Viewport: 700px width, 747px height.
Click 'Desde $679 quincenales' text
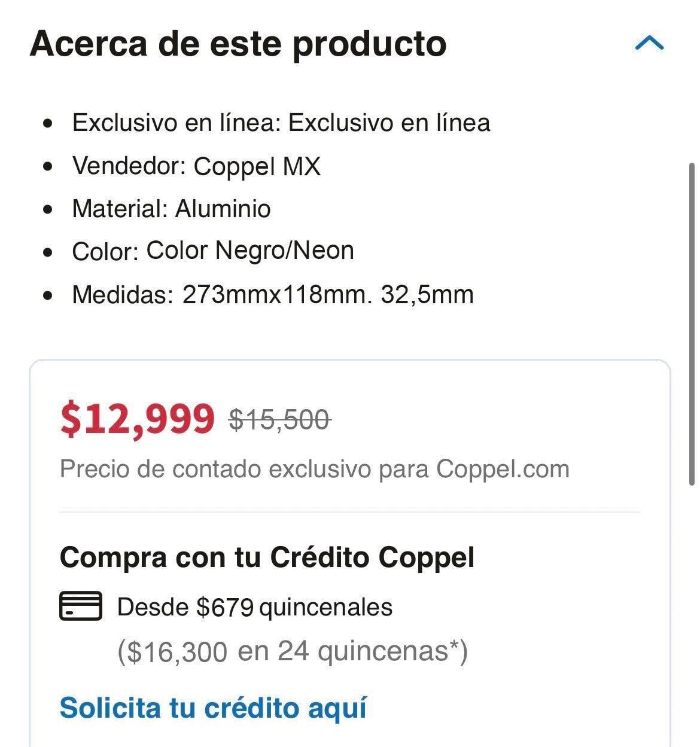pyautogui.click(x=255, y=607)
